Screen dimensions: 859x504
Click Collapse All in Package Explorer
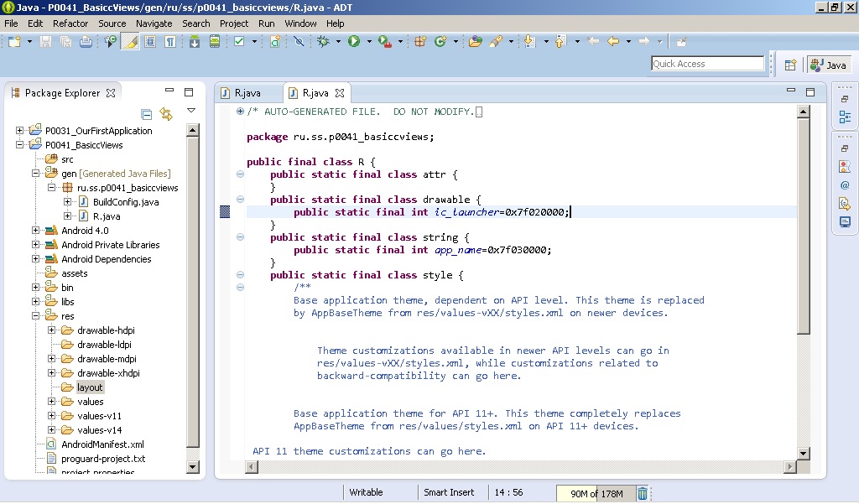coord(146,114)
